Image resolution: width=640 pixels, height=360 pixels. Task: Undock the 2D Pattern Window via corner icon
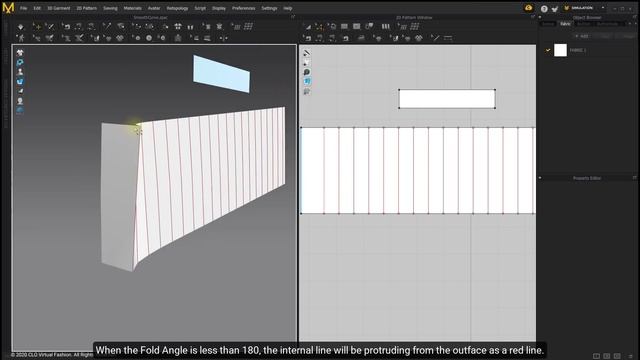click(x=533, y=17)
